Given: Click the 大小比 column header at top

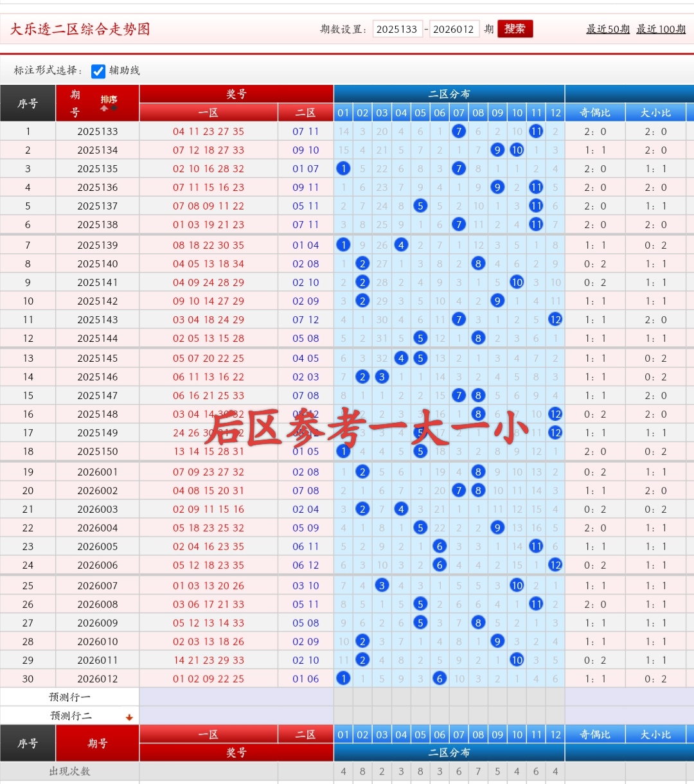Looking at the screenshot, I should 655,112.
